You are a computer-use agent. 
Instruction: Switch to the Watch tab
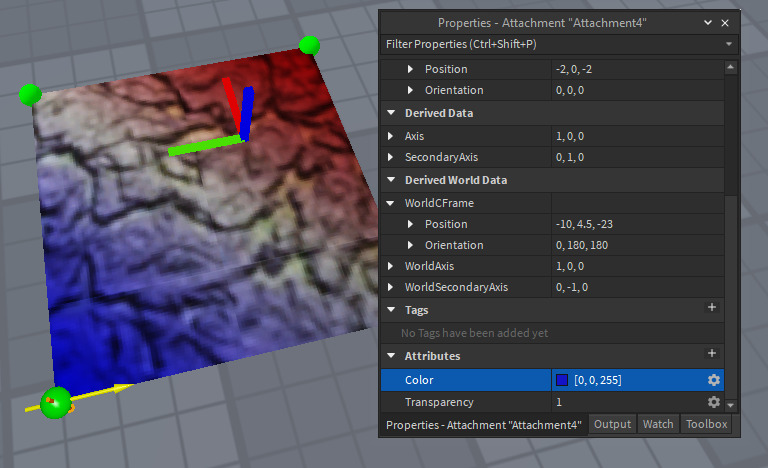[658, 424]
